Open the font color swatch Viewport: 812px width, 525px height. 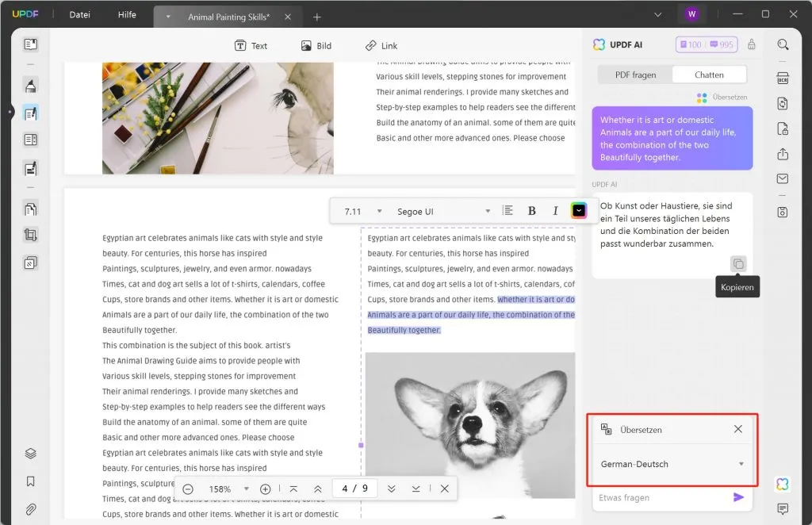[x=579, y=210]
